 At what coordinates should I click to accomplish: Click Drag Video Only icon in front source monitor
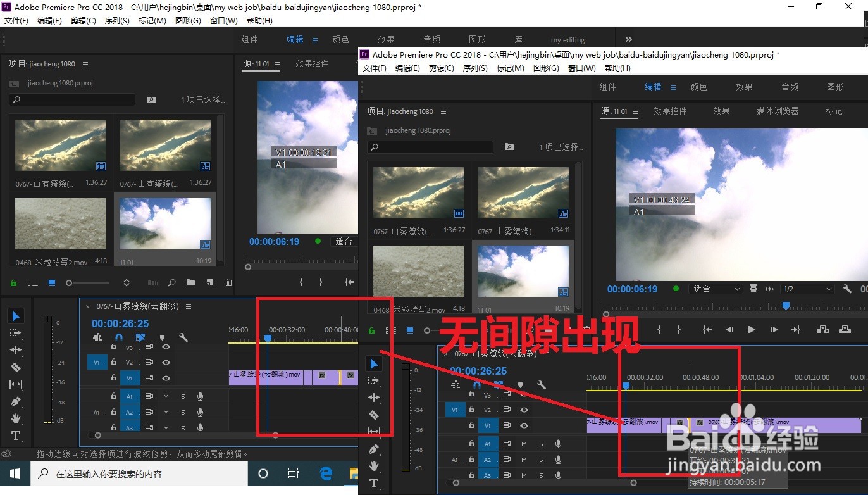point(753,289)
